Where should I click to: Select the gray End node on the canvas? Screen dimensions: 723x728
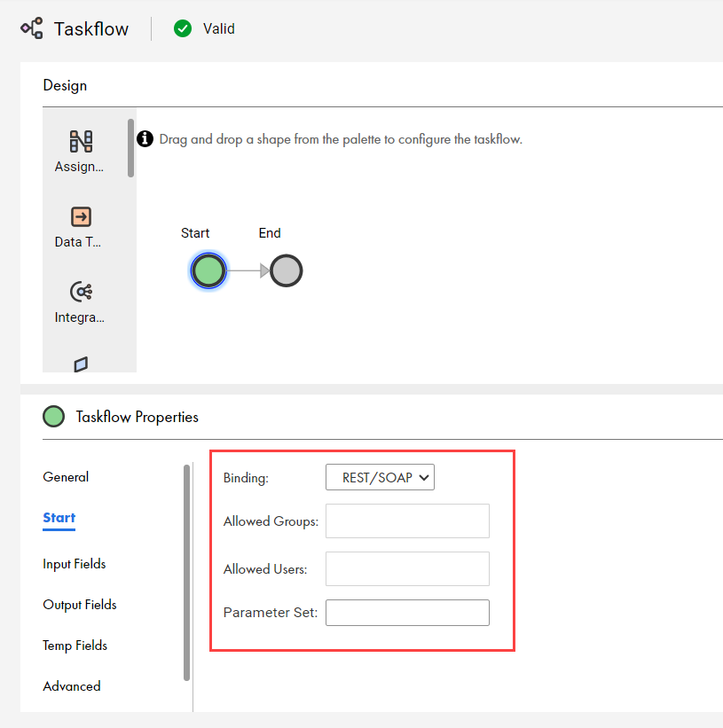(x=286, y=270)
